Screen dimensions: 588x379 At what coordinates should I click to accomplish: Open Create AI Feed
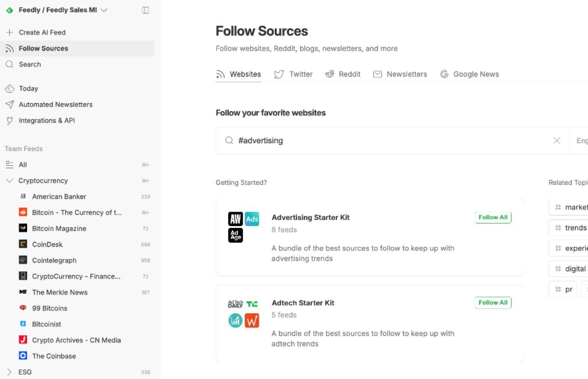42,32
